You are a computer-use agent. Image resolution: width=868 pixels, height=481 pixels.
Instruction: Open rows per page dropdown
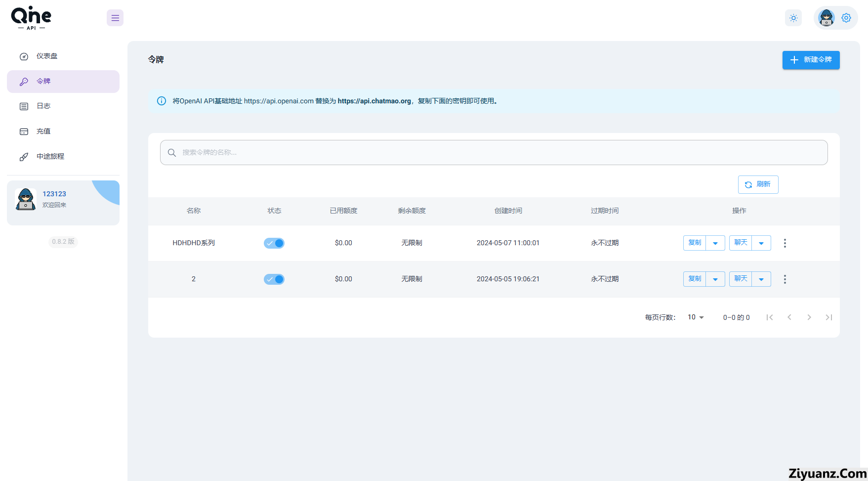[x=696, y=317]
